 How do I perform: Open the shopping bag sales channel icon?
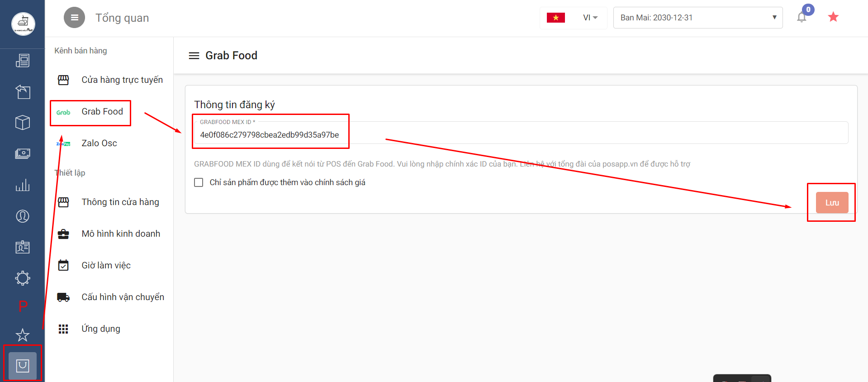[x=23, y=365]
